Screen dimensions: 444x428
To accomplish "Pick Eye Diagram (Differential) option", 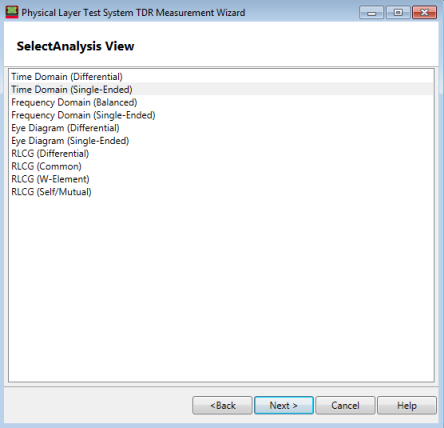I will 221,128.
